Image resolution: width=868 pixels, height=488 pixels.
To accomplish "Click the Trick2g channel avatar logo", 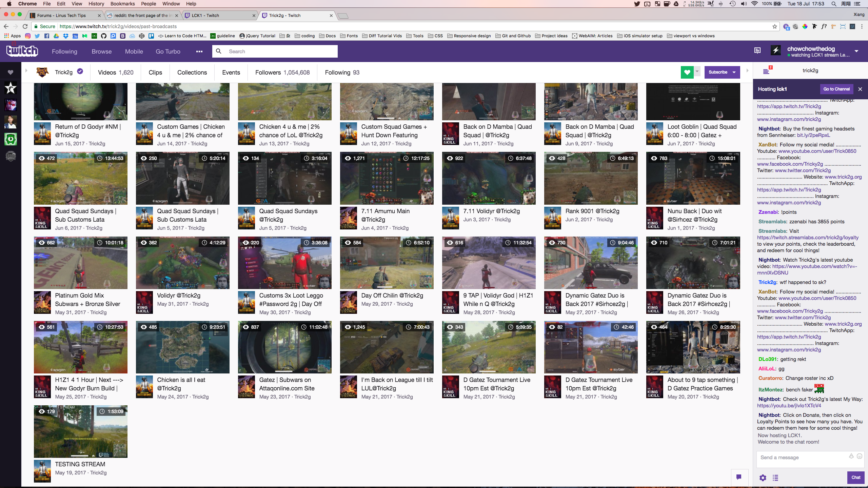I will 42,72.
